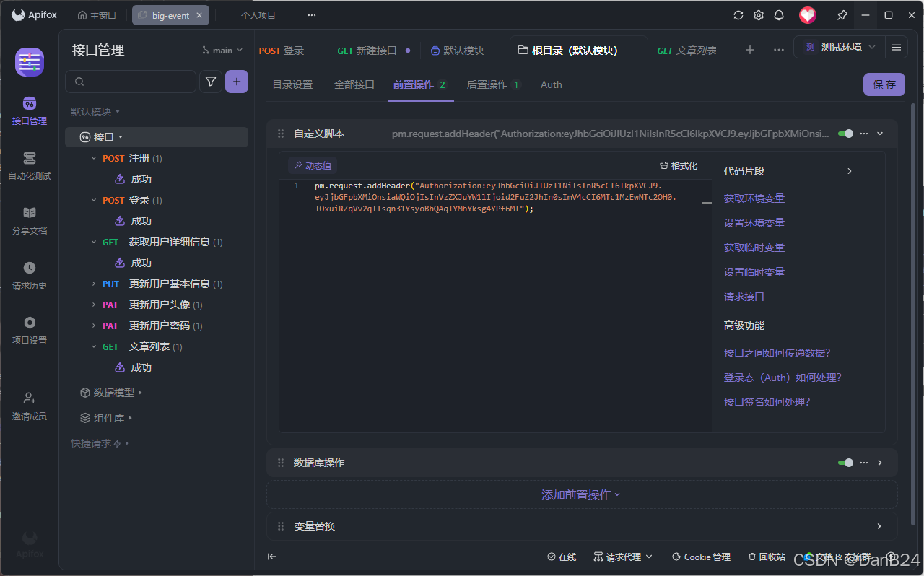Screen dimensions: 924x576
Task: Click 在线 status indicator
Action: coord(562,557)
